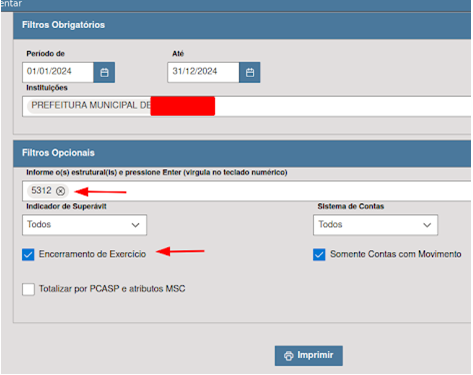Click the 5312 tag text
The image size is (473, 375).
41,191
